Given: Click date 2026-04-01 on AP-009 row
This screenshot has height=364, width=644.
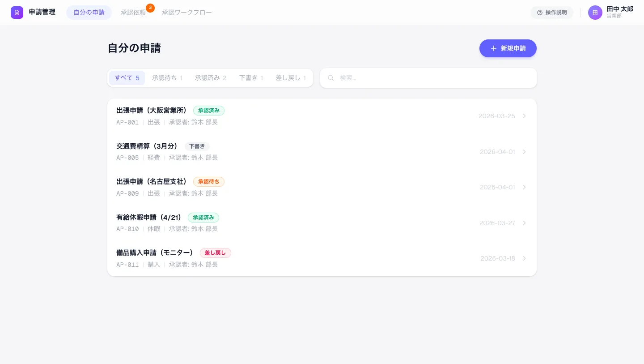Looking at the screenshot, I should 497,187.
